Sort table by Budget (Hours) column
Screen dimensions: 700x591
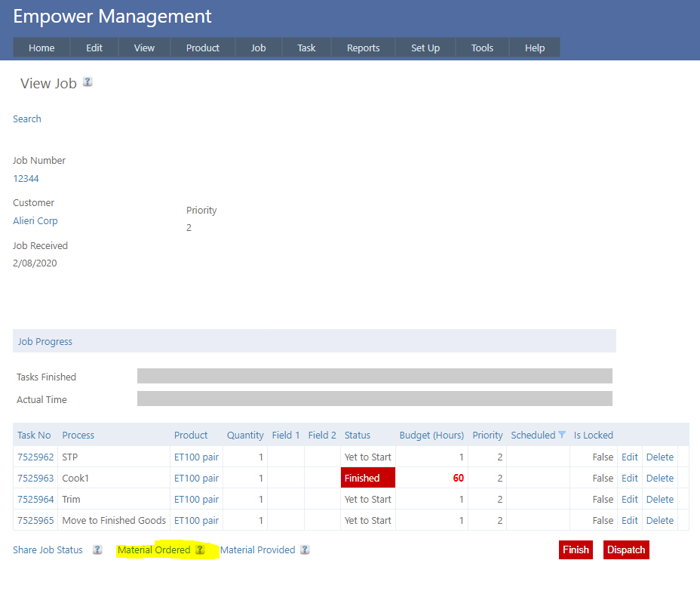click(x=431, y=436)
